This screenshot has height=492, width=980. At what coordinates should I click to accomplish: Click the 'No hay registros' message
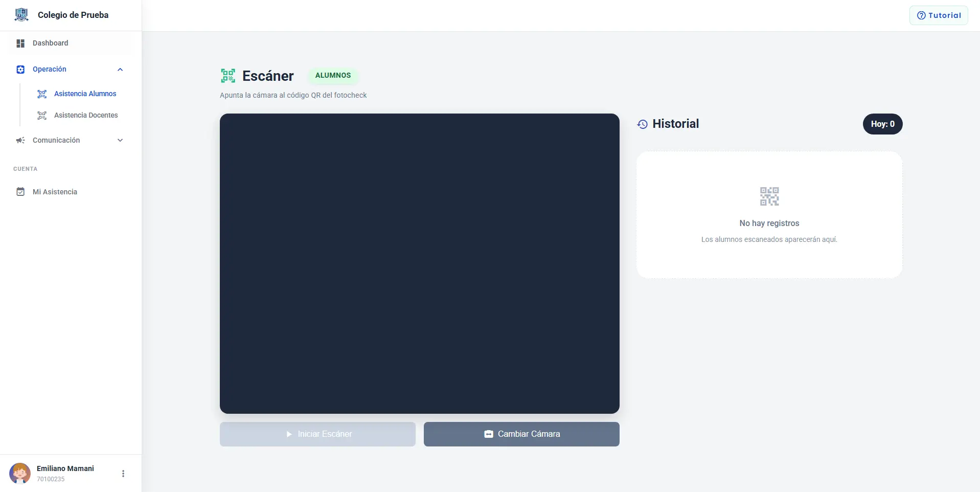[x=769, y=223]
